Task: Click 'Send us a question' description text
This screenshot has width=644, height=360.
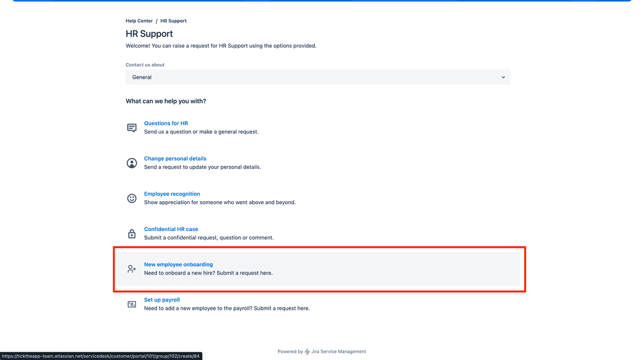Action: point(201,132)
